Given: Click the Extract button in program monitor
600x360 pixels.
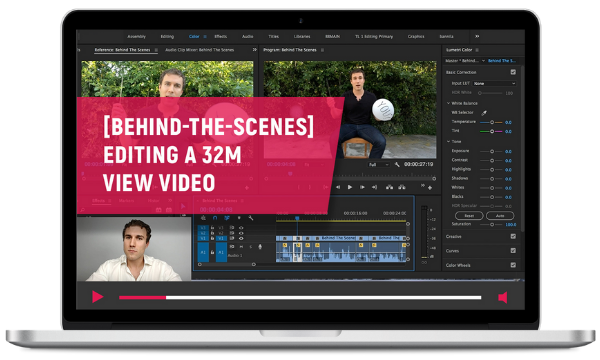Looking at the screenshot, I should (x=402, y=187).
